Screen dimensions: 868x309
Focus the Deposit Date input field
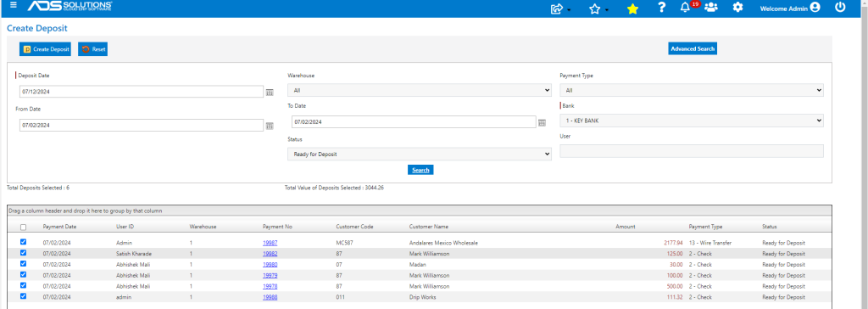(x=142, y=92)
